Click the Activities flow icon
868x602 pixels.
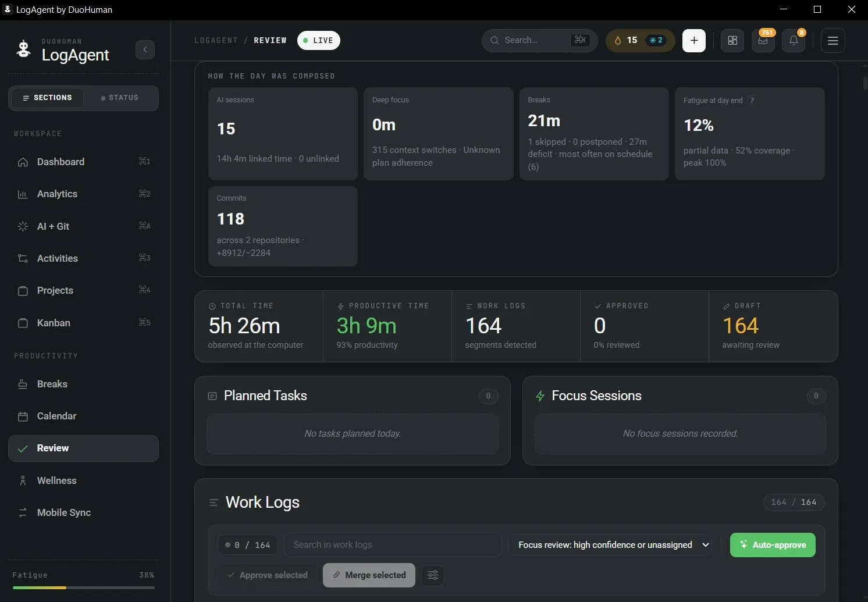pos(23,258)
